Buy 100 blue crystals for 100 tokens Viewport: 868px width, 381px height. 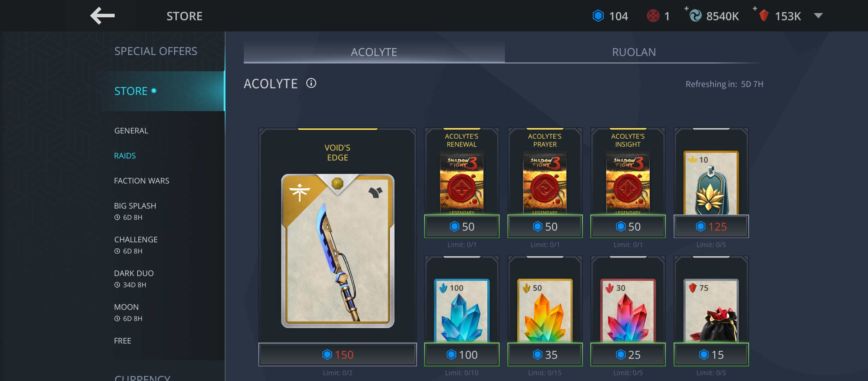[462, 355]
